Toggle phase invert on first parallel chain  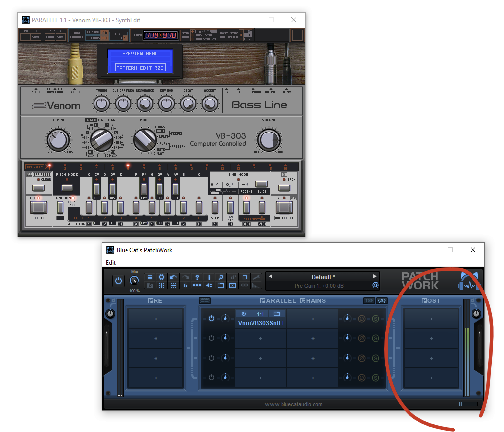tap(362, 319)
